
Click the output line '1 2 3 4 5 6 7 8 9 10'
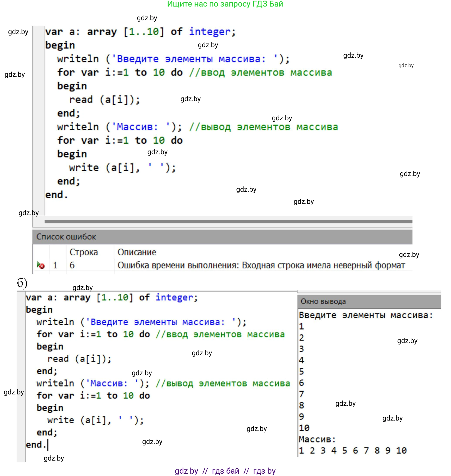[x=352, y=450]
